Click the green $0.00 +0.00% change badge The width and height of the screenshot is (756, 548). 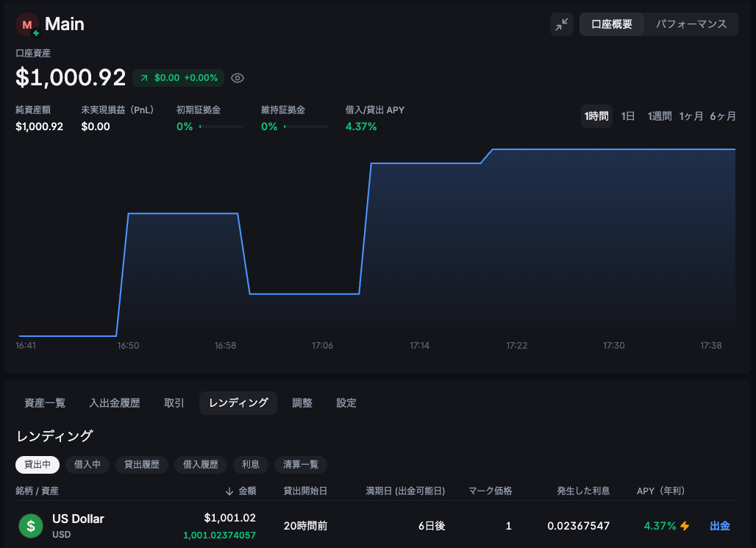pos(178,78)
